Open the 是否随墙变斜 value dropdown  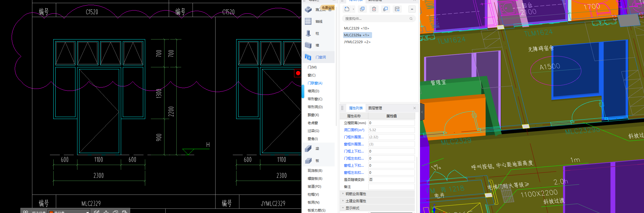tap(391, 180)
